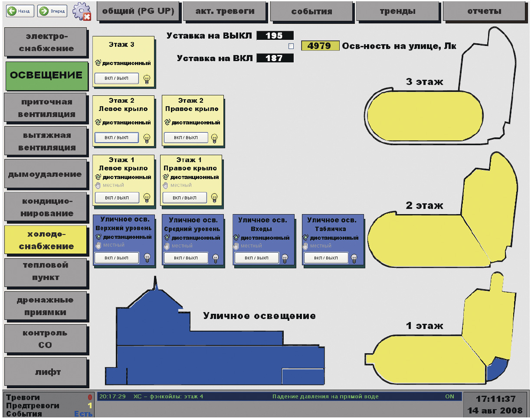
Task: Click the hand icon местный in Этаж 1 Правое крыло
Action: click(165, 185)
